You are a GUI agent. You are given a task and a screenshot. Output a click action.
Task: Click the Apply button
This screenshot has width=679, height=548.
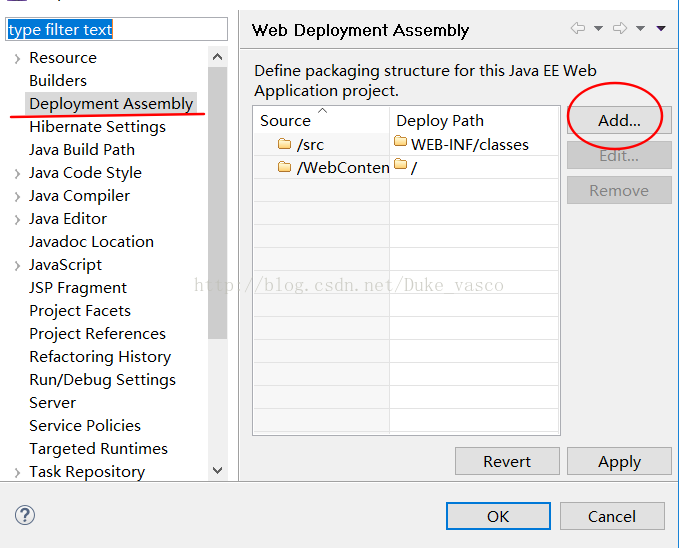coord(619,461)
